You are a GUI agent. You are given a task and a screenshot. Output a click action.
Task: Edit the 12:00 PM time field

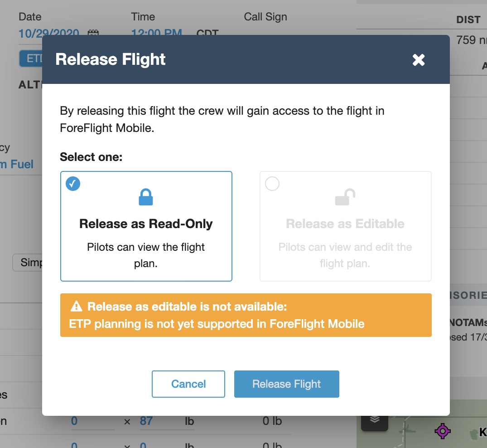[x=156, y=33]
